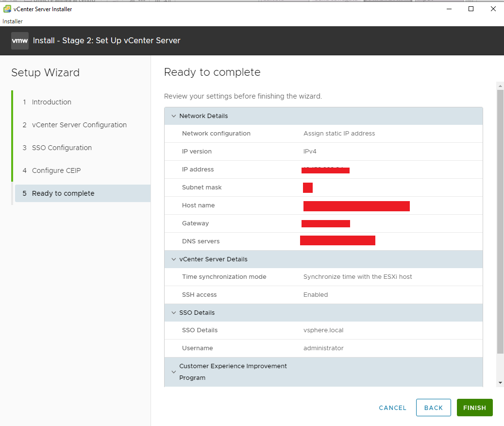
Task: Minimize the installer window
Action: pos(449,9)
